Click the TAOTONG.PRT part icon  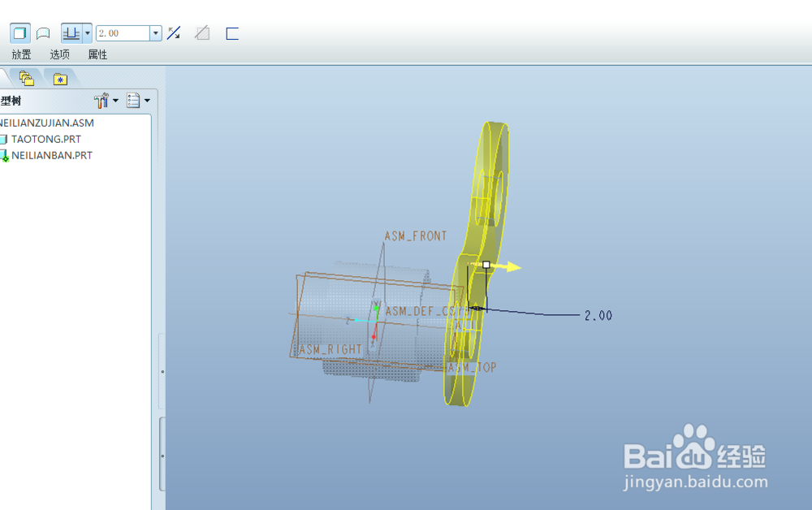point(3,140)
